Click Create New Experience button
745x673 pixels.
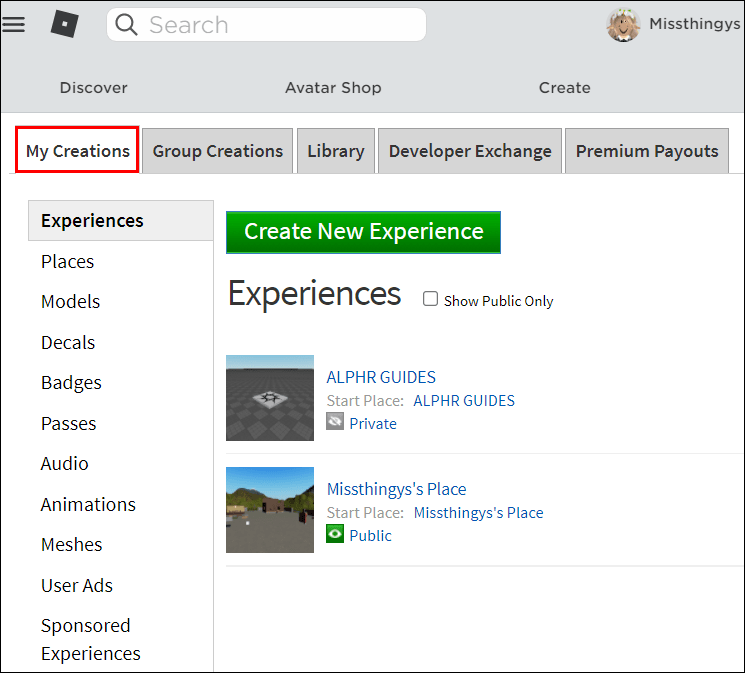363,232
